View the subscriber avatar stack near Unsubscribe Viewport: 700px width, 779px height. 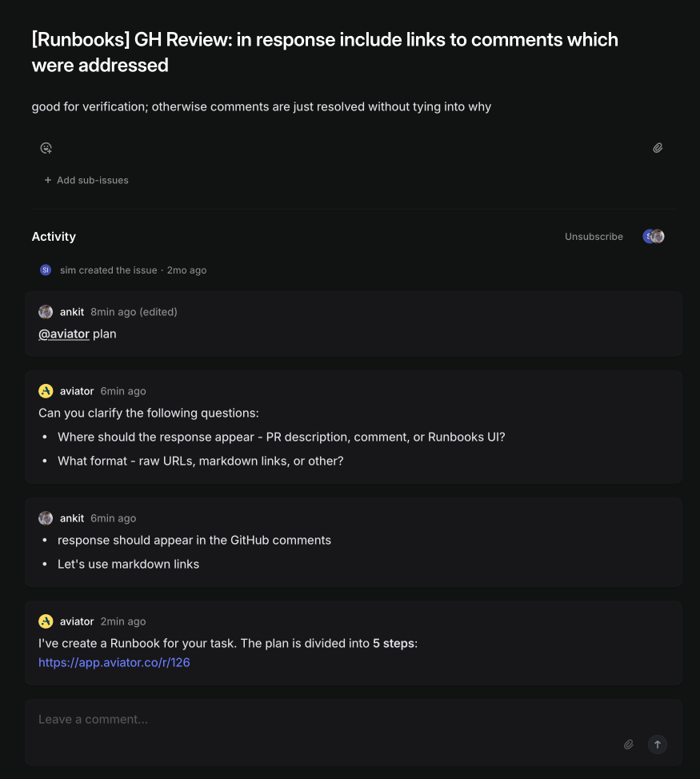tap(653, 236)
